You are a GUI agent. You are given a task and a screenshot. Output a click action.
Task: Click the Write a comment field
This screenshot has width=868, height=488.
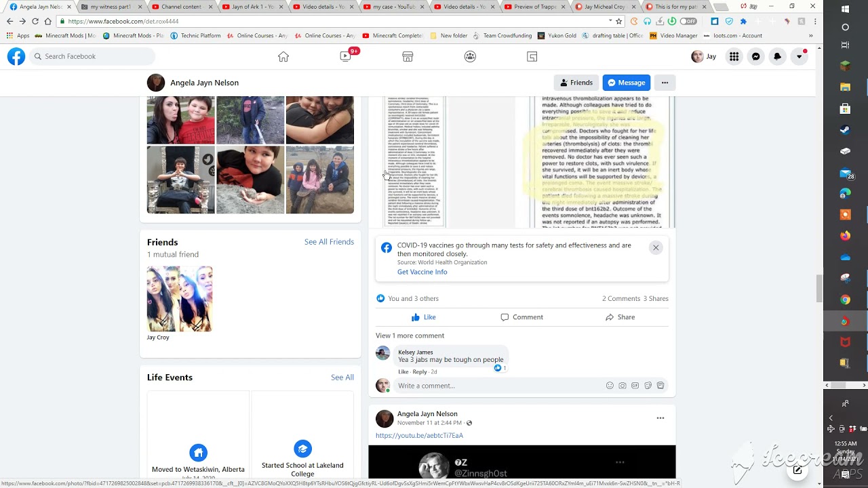[x=498, y=386]
